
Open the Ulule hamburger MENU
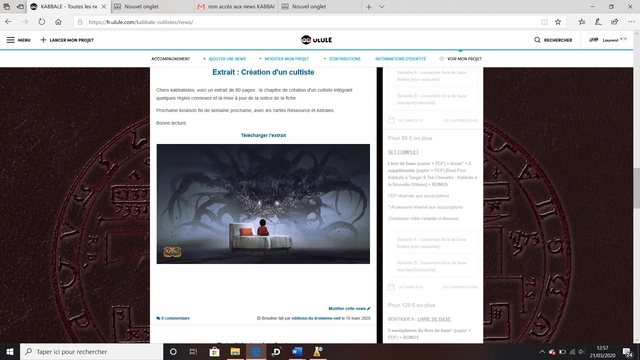point(18,40)
